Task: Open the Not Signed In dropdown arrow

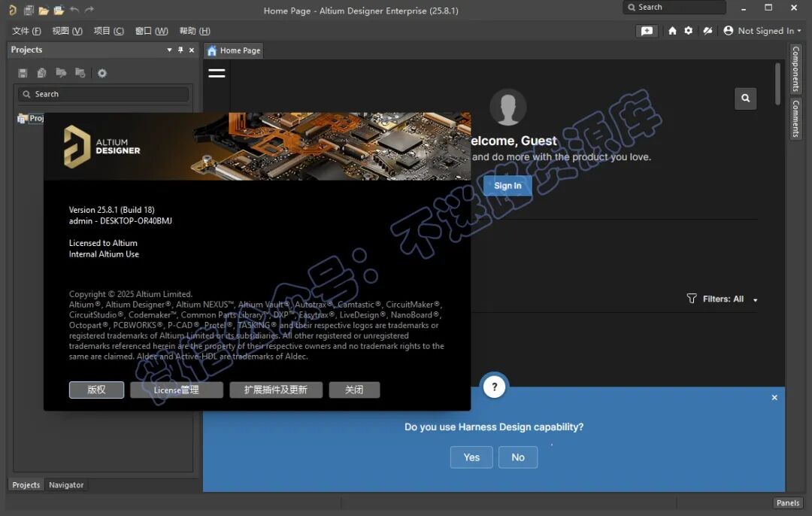Action: (799, 31)
